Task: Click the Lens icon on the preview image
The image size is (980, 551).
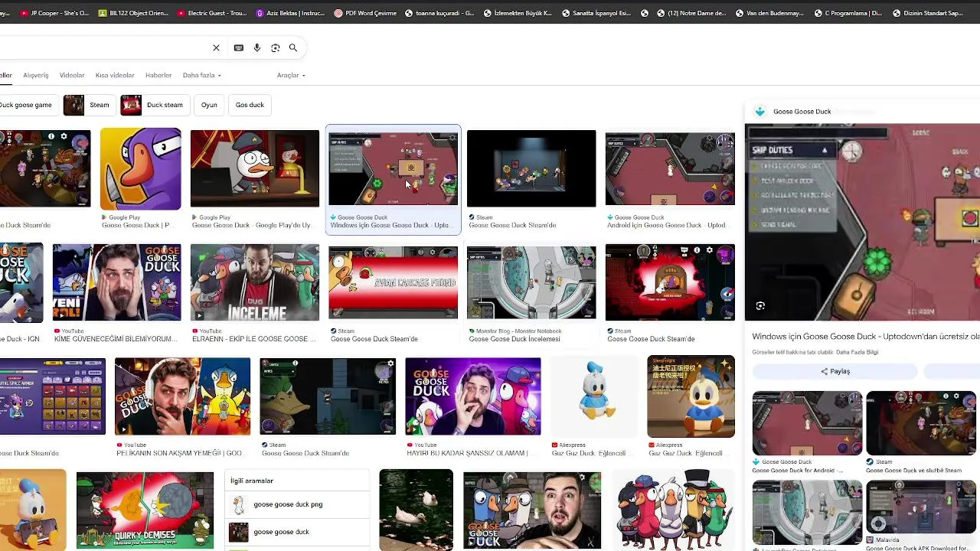Action: [760, 305]
